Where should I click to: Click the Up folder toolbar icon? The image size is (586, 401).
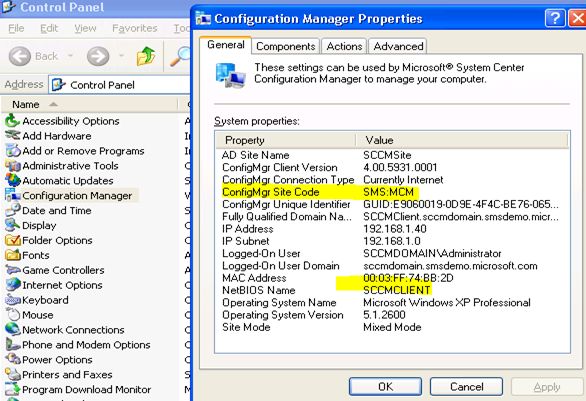(146, 56)
